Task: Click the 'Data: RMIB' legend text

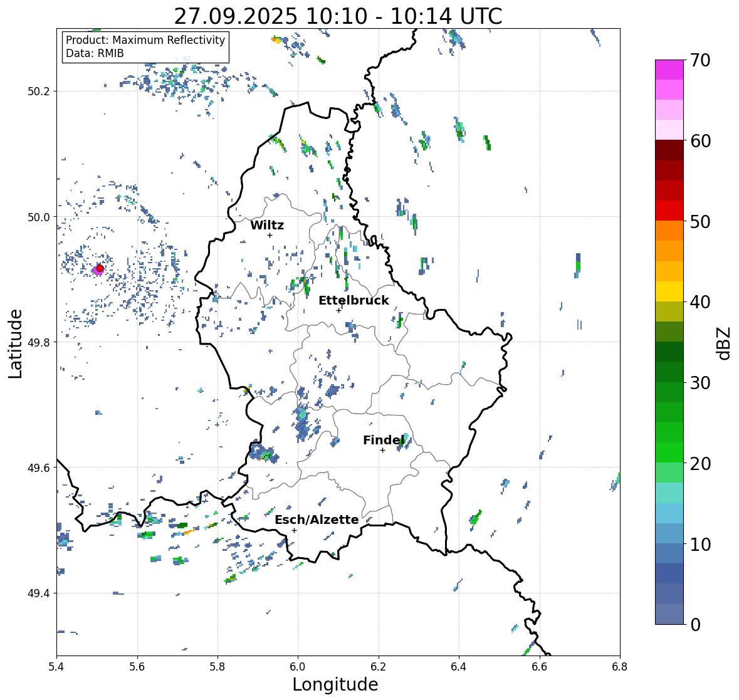Action: (95, 53)
